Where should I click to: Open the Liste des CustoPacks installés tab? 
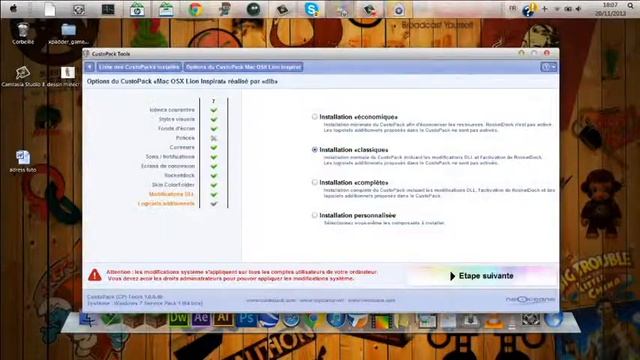[x=139, y=67]
